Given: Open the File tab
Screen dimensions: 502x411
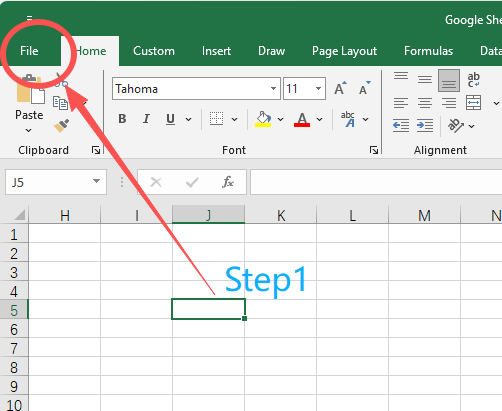Looking at the screenshot, I should (29, 51).
